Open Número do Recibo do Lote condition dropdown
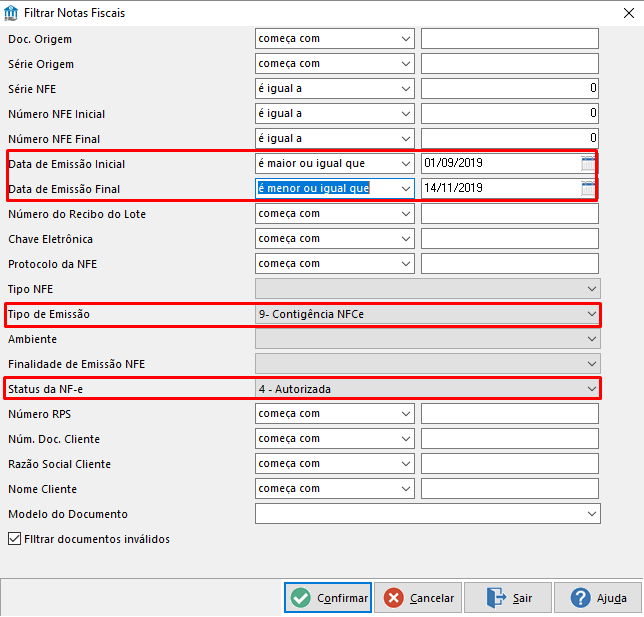 [x=335, y=214]
